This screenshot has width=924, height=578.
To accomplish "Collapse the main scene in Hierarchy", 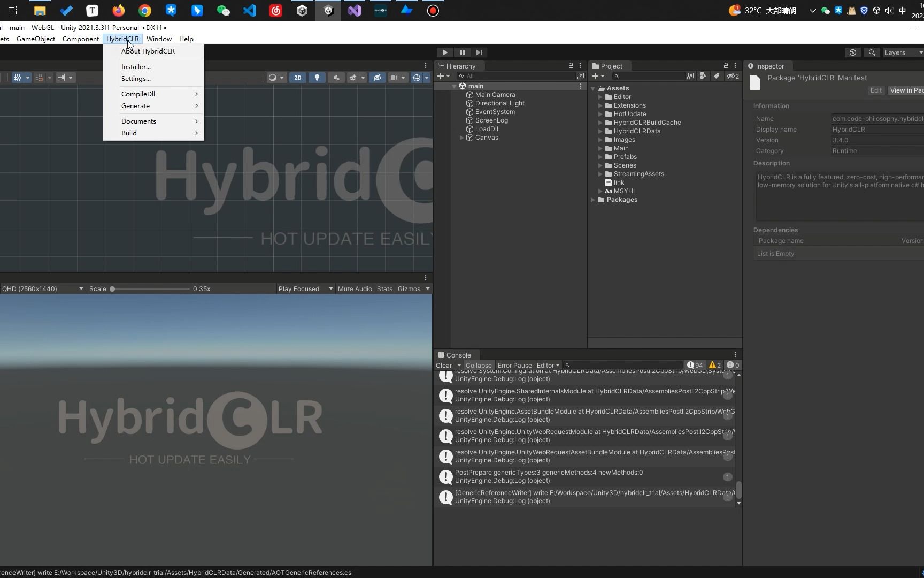I will 454,86.
